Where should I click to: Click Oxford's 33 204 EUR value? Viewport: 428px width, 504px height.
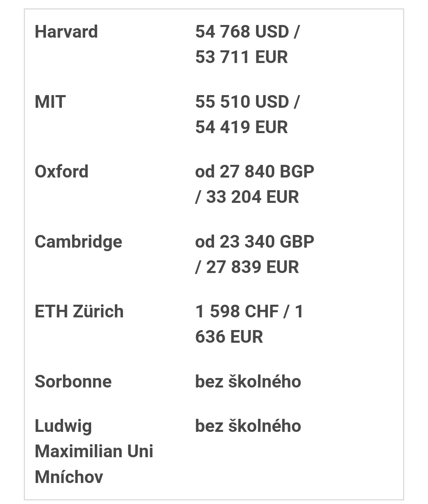coord(252,197)
